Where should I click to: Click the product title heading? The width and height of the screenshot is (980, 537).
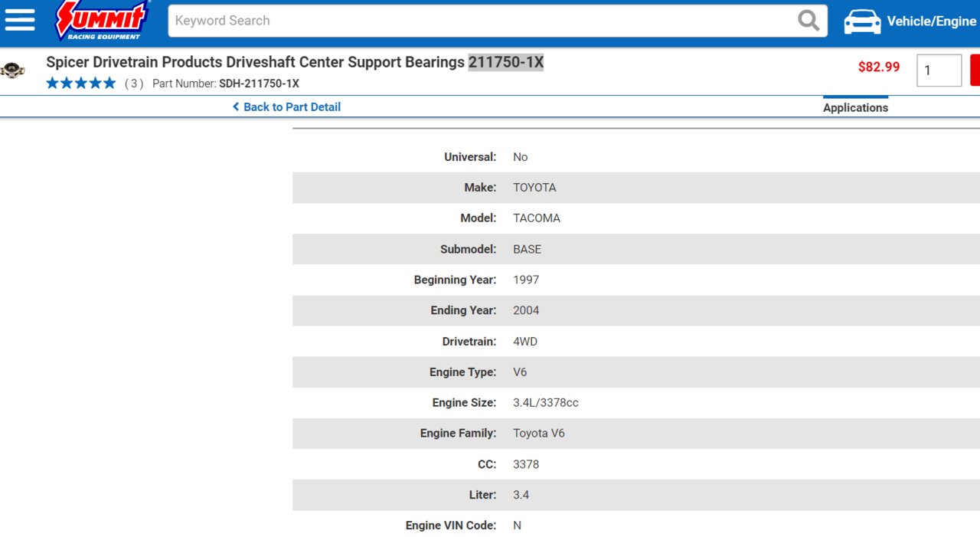[295, 62]
